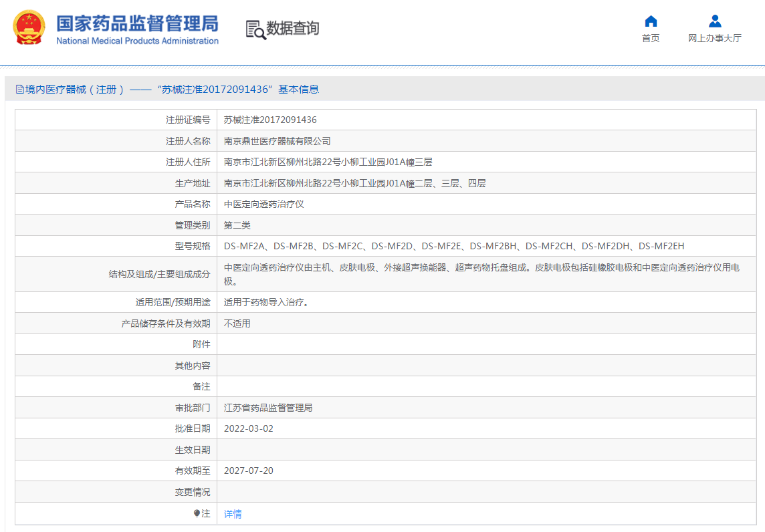Click the 有效期至 value 2027-07-20
The width and height of the screenshot is (765, 532).
pyautogui.click(x=247, y=471)
